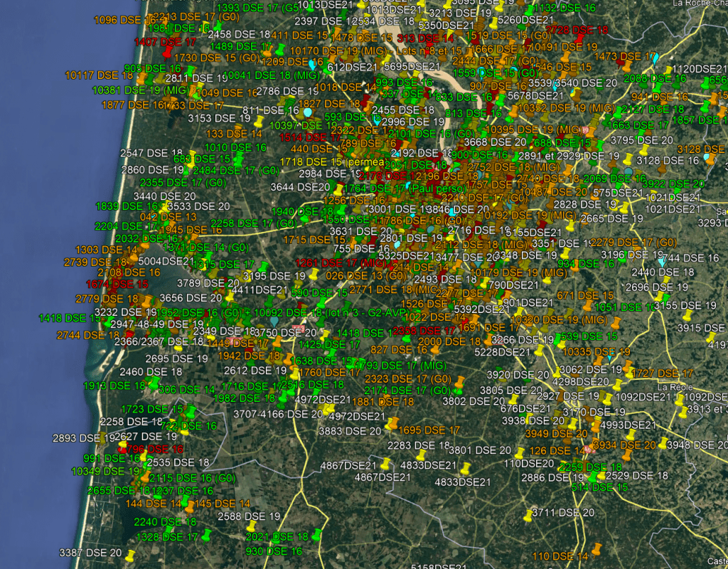Click the orange 3949 DSE 20 label text
Screen dimensions: 728x569
click(x=555, y=434)
